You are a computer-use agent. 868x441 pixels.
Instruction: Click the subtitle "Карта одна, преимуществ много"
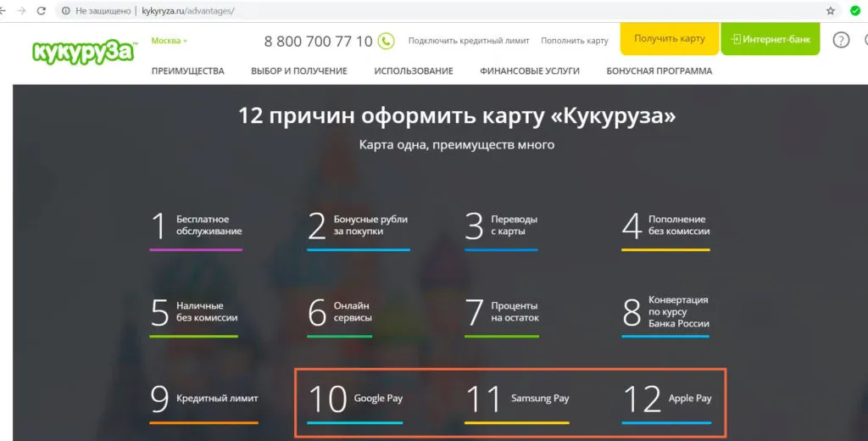click(x=457, y=145)
